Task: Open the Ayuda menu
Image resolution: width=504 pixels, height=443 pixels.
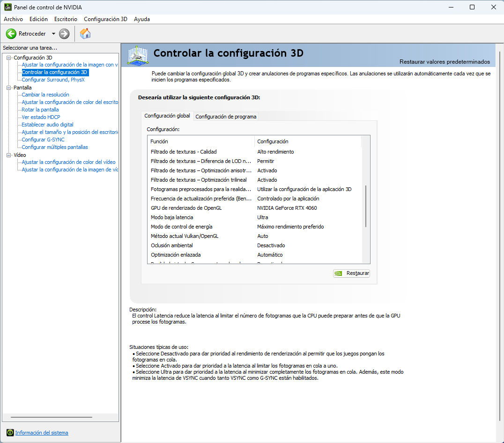Action: tap(142, 19)
